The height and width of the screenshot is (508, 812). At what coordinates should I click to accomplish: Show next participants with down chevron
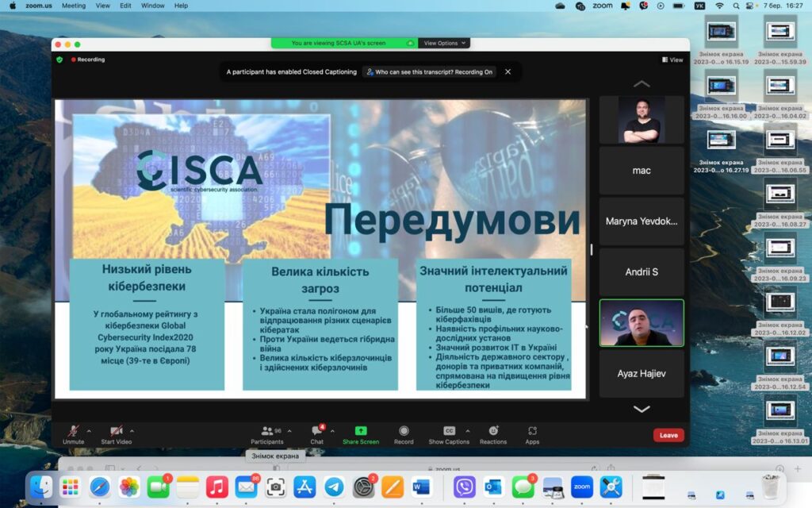(x=642, y=409)
